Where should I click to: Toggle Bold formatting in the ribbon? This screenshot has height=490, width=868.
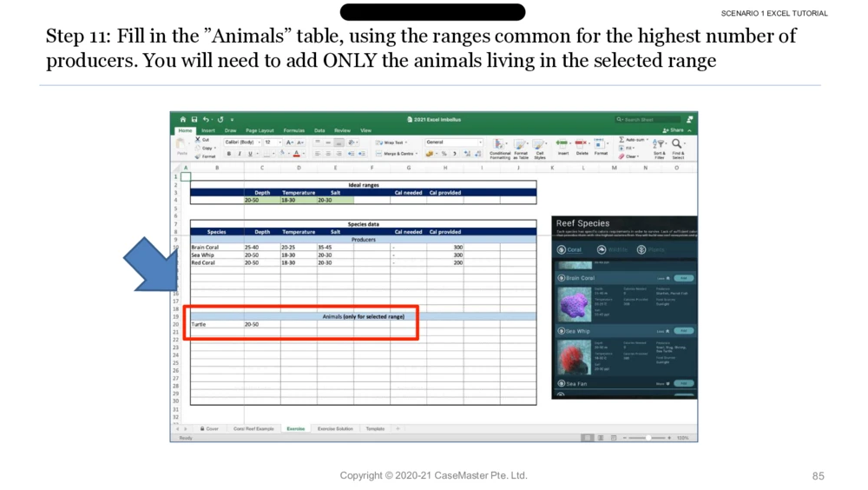click(228, 154)
